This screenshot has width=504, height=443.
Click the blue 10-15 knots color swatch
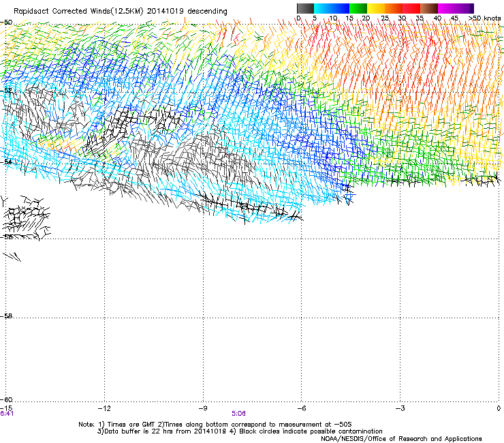click(341, 8)
